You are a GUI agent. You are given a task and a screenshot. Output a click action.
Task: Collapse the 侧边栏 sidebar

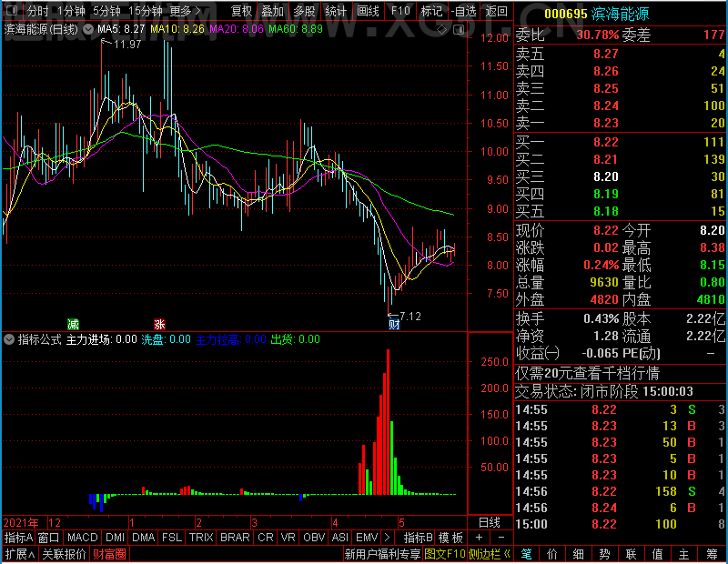pyautogui.click(x=490, y=554)
